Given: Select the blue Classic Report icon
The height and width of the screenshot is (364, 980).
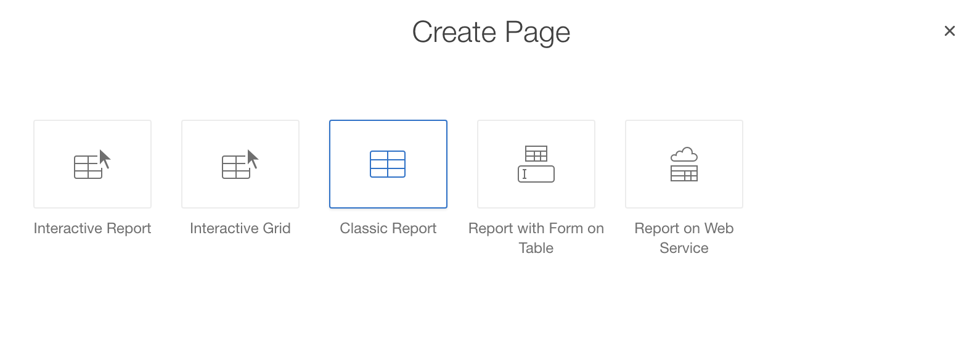Looking at the screenshot, I should [x=388, y=164].
